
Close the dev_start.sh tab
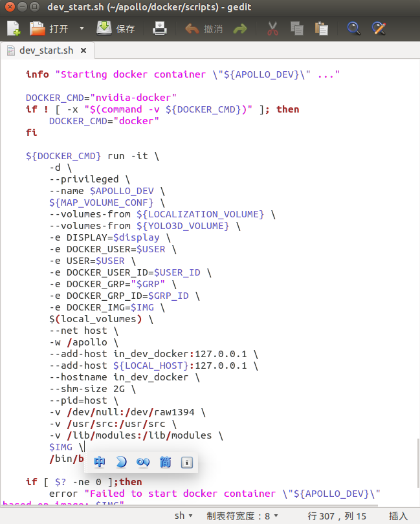point(83,50)
